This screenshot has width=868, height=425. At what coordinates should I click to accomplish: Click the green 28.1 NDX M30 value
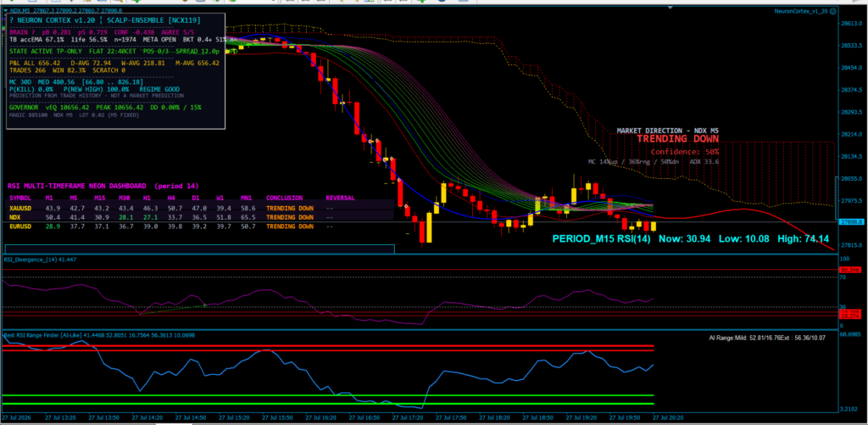point(126,217)
